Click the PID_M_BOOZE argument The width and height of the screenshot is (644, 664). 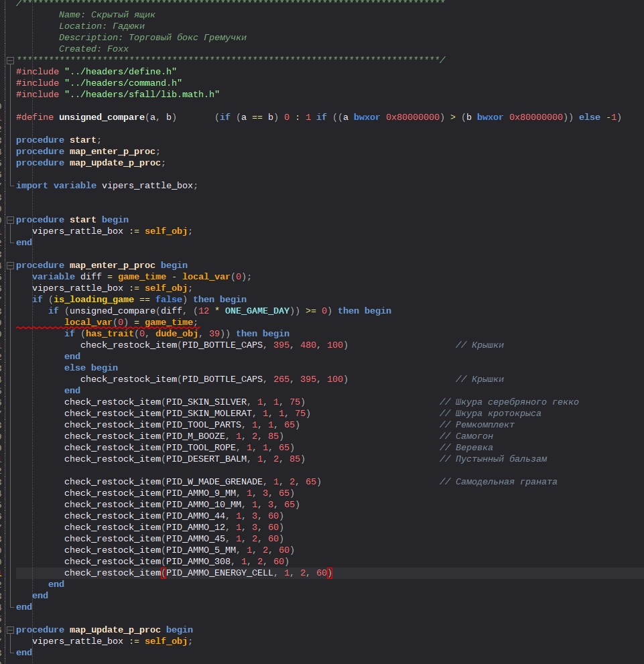(x=196, y=437)
